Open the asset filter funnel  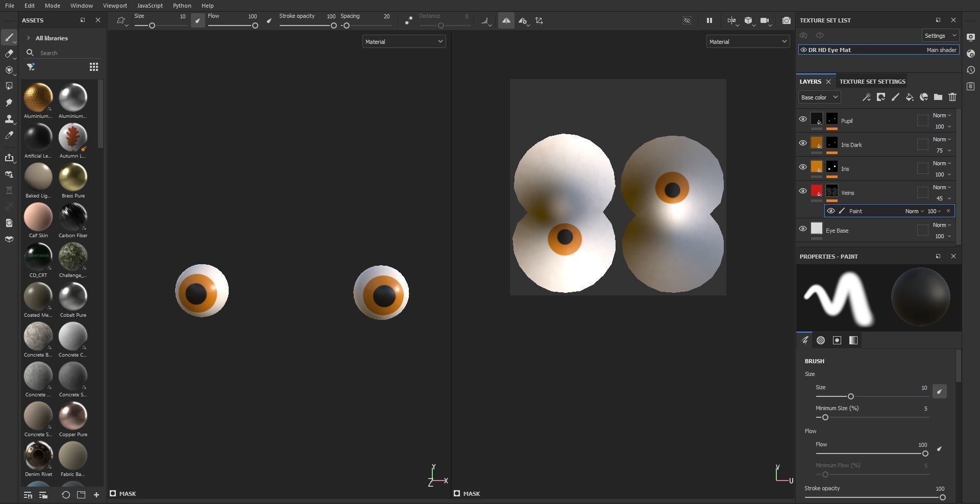pos(31,67)
